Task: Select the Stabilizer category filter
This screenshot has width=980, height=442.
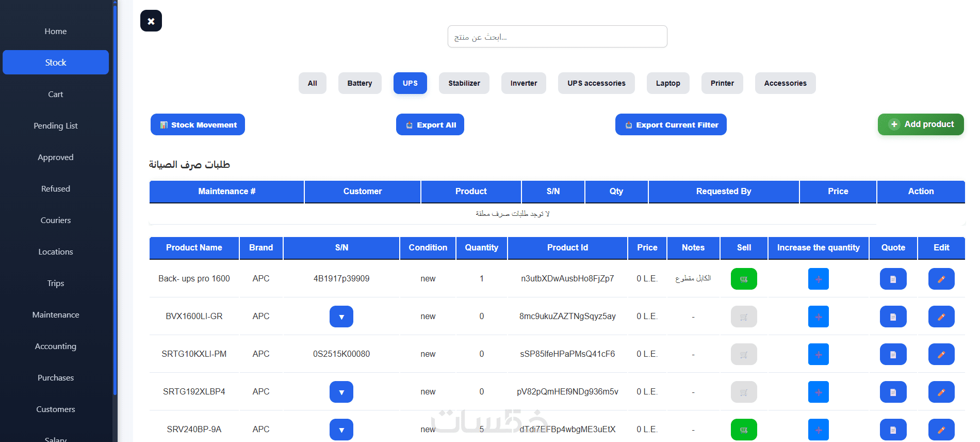Action: click(464, 83)
